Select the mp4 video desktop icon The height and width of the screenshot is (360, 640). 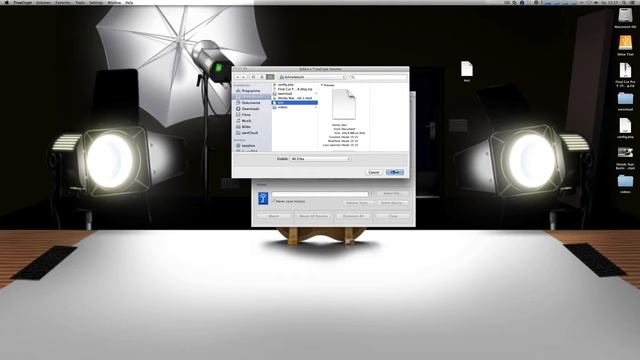tap(625, 153)
